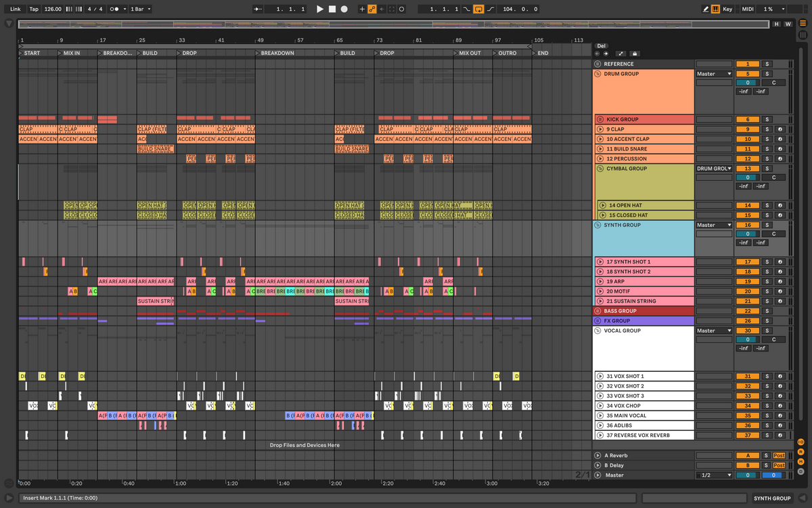Enable the metronome in the top bar
The height and width of the screenshot is (508, 812).
click(x=115, y=9)
